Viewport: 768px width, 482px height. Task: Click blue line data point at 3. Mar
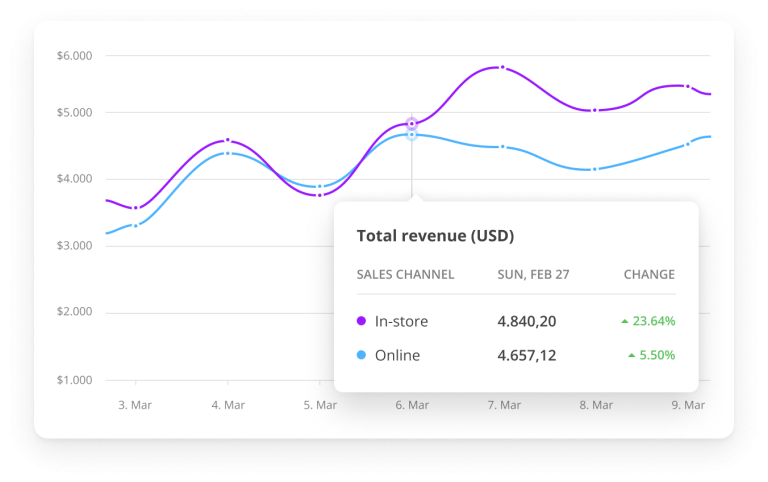pos(136,225)
